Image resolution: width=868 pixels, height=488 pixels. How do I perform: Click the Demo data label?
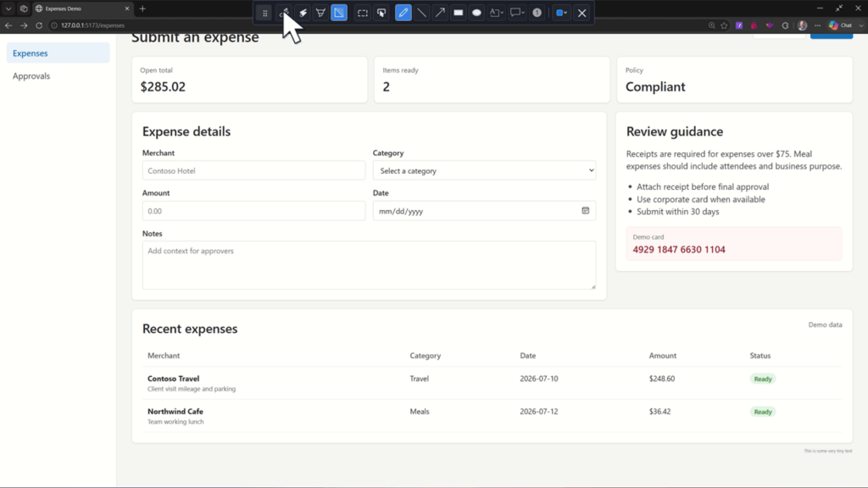click(825, 324)
